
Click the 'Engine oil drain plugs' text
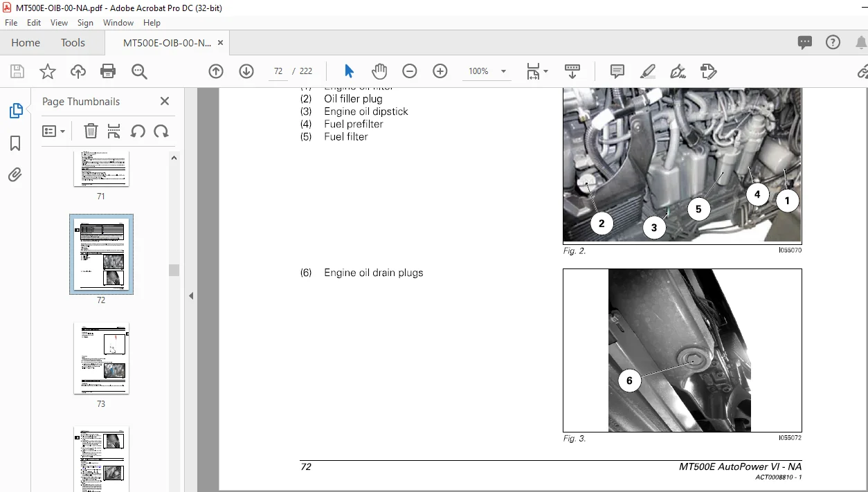point(374,273)
